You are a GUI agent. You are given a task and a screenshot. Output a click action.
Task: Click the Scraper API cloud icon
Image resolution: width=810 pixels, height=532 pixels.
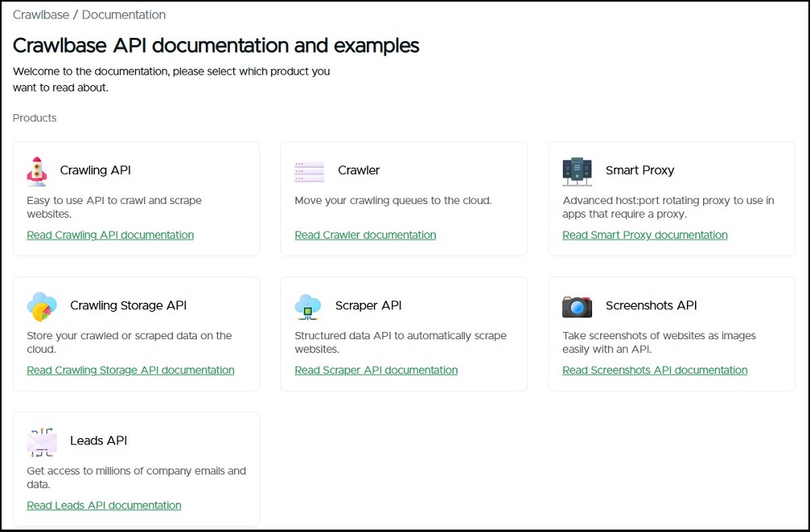[x=308, y=307]
